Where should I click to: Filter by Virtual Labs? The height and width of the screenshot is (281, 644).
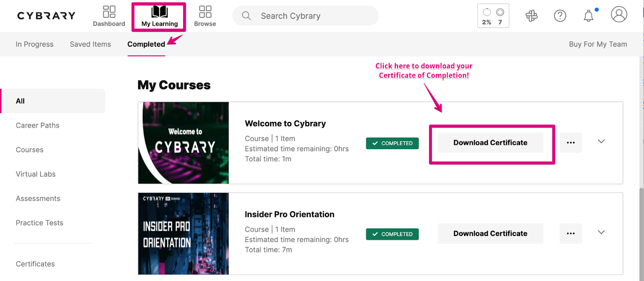tap(36, 174)
